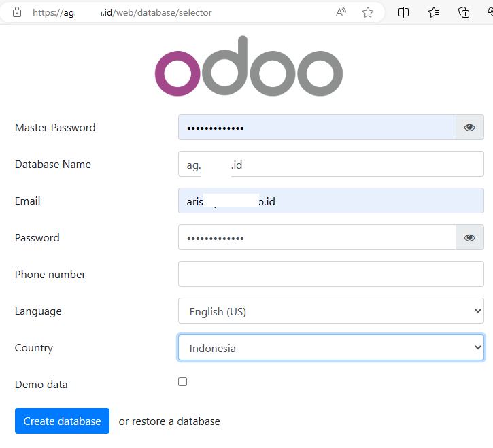Show Master Password with eye icon
Screen dimensions: 493x448
469,127
